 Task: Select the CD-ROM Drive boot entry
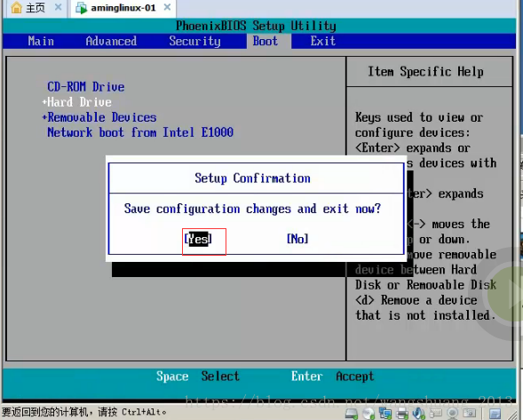click(x=86, y=87)
